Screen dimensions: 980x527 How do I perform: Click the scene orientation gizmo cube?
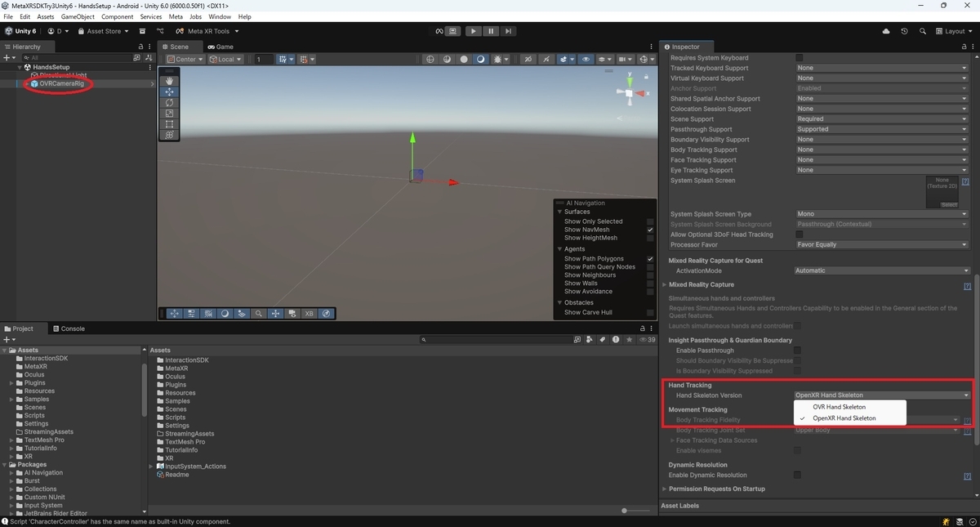click(629, 92)
